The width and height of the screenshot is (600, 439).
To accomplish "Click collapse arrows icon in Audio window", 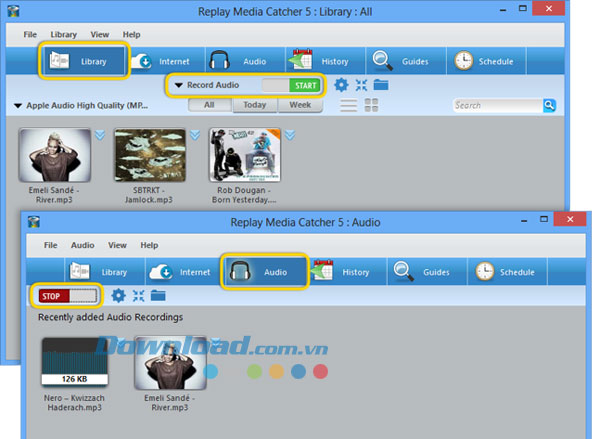I will coord(138,295).
